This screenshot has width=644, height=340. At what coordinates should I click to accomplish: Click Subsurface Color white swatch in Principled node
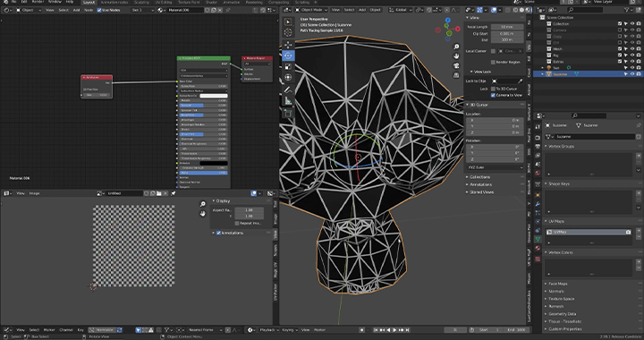[214, 96]
